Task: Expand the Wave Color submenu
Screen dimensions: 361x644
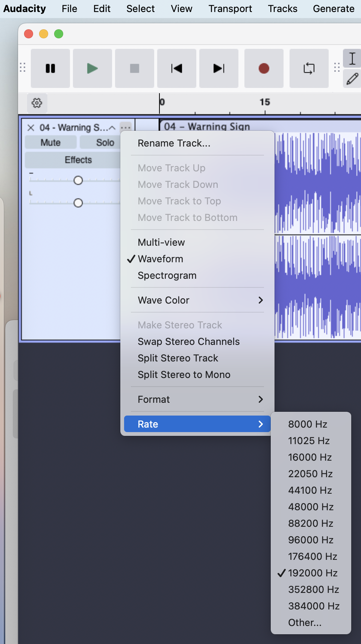Action: click(197, 300)
